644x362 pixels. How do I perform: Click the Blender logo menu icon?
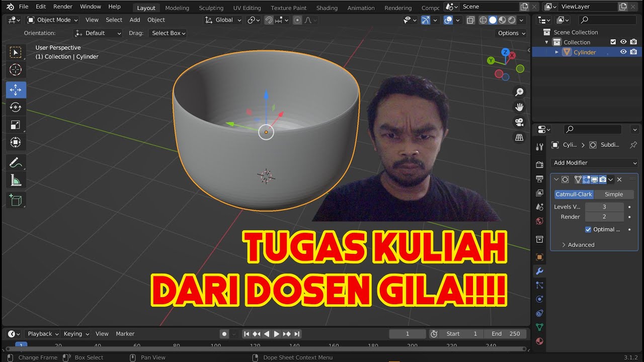(10, 7)
